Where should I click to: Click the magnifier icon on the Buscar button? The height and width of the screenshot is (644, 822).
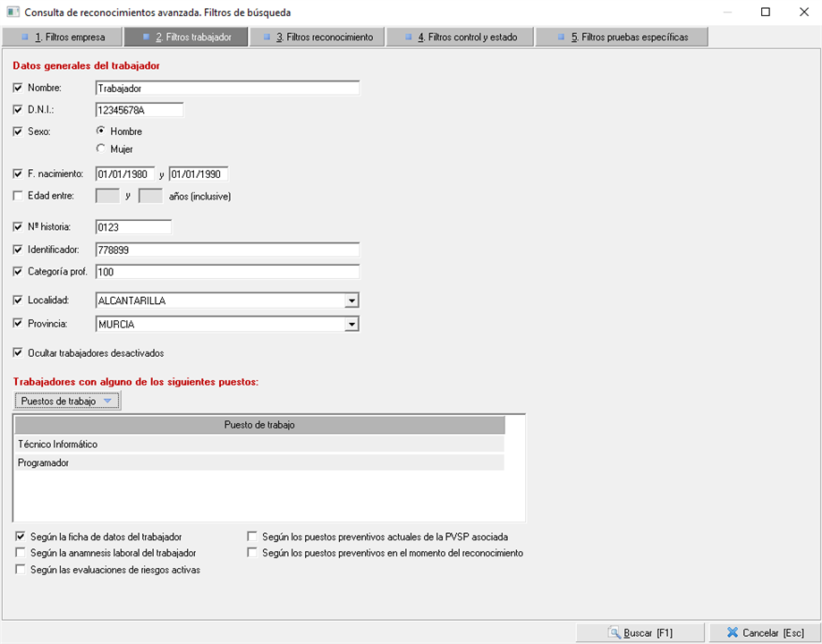[x=614, y=632]
